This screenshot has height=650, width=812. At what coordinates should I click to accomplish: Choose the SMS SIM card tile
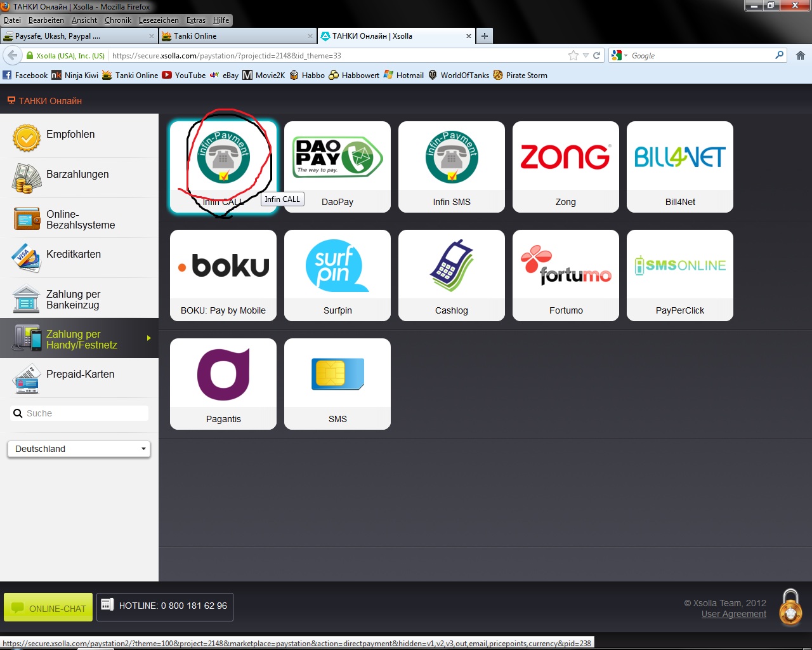pyautogui.click(x=337, y=383)
